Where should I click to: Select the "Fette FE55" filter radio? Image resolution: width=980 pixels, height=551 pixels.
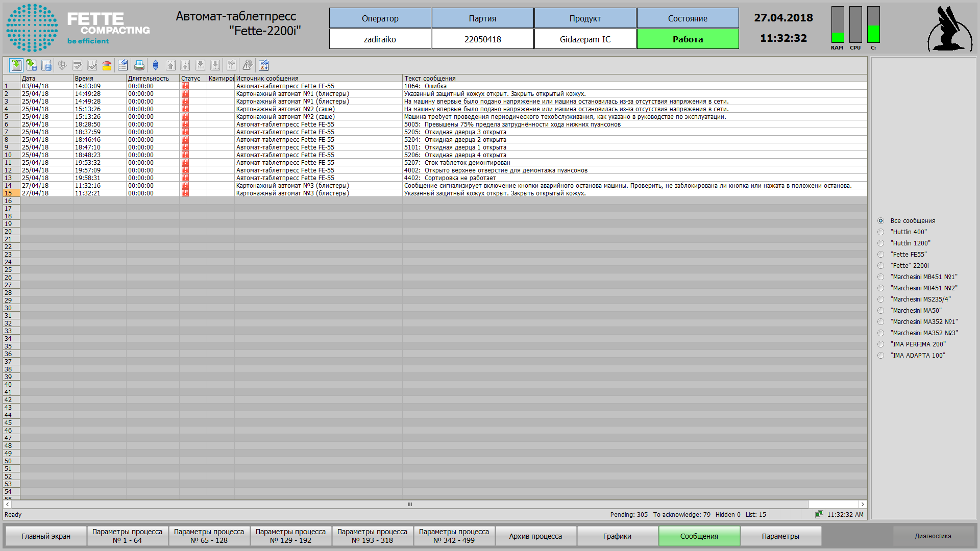(881, 255)
